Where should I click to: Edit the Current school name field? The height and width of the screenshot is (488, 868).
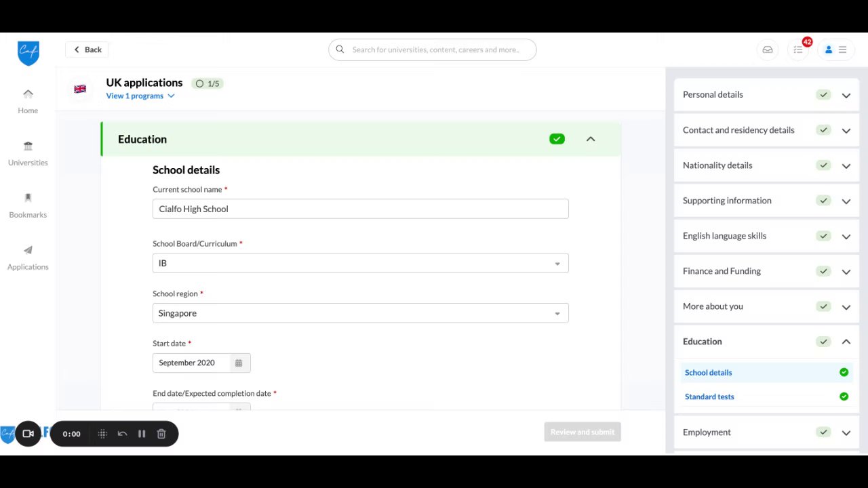361,209
